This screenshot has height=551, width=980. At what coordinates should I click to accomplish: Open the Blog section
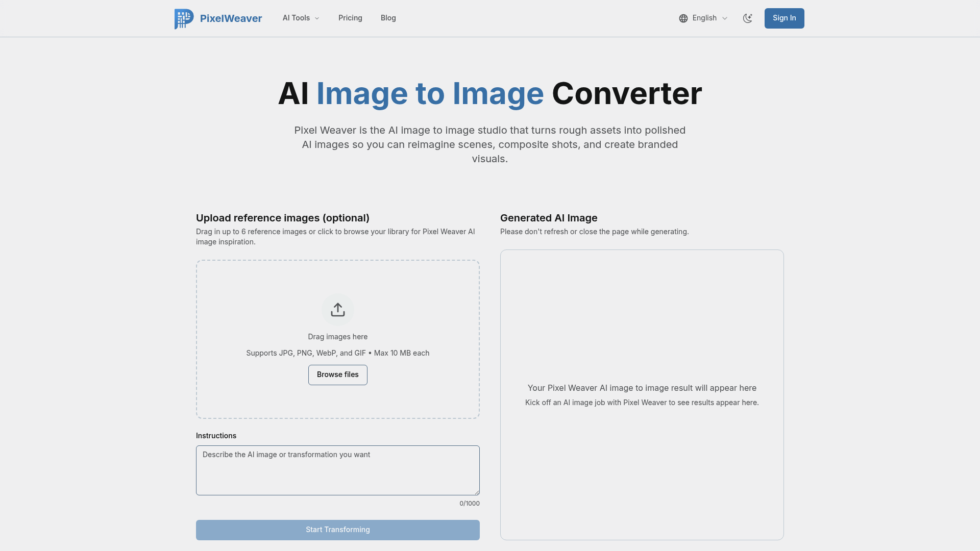pyautogui.click(x=388, y=18)
